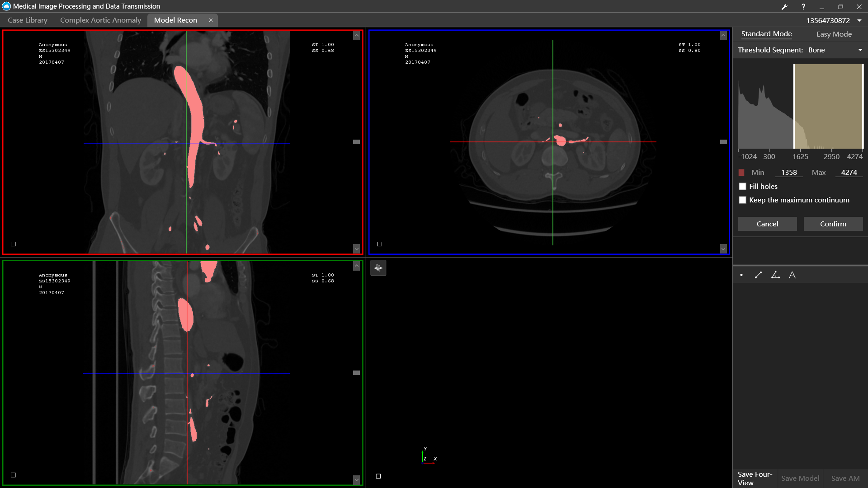Expand the Threshold Segment Bone dropdown
Viewport: 868px width, 488px height.
[x=860, y=50]
